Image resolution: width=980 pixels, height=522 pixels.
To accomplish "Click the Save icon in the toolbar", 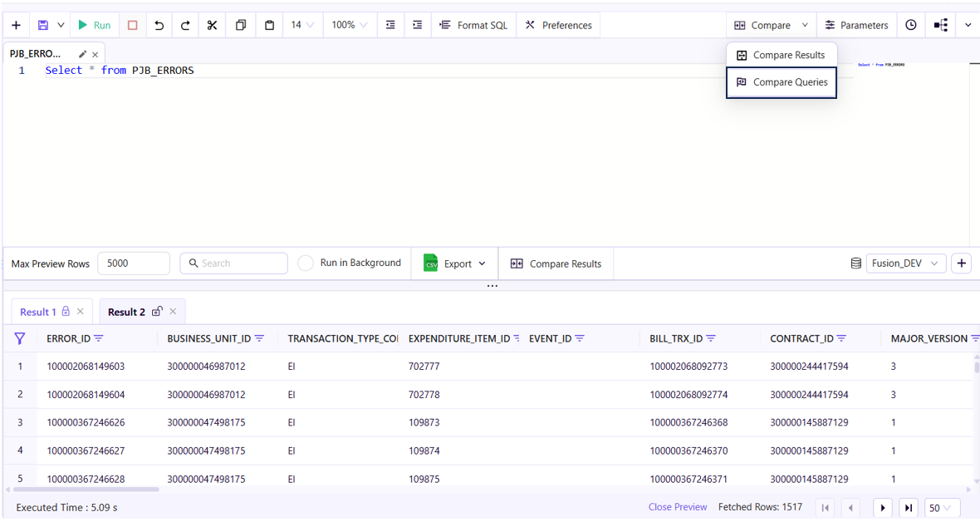I will pos(43,25).
